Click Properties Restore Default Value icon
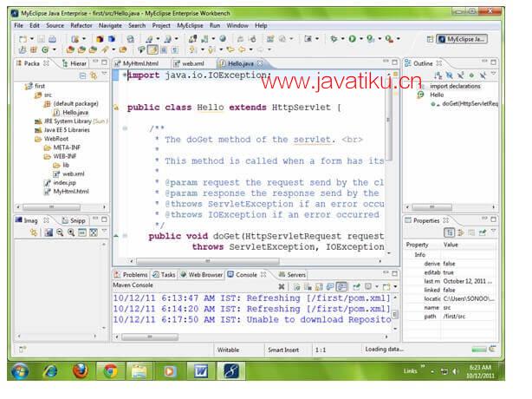Screen dimensions: 532x399 click(471, 232)
